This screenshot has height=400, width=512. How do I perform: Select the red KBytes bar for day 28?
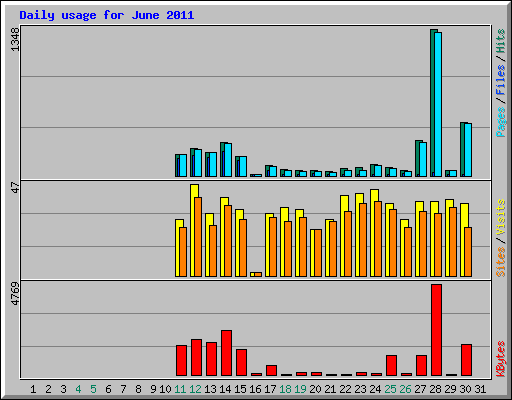point(436,330)
